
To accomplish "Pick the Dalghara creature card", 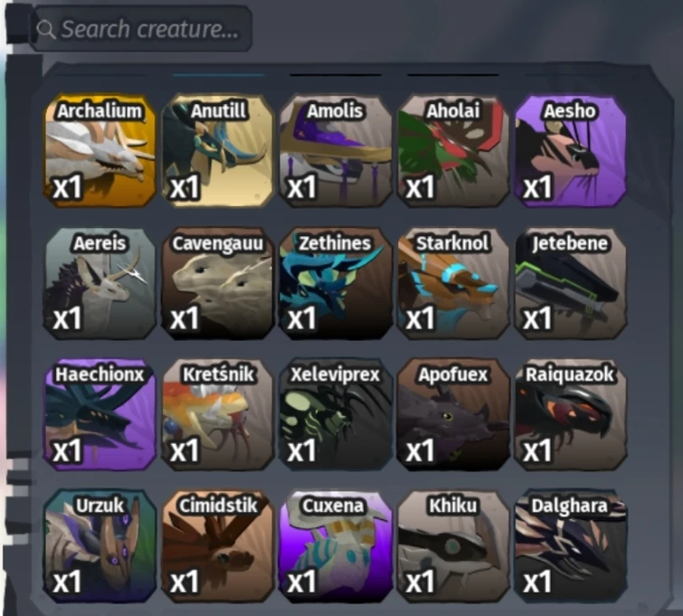I will (x=571, y=546).
